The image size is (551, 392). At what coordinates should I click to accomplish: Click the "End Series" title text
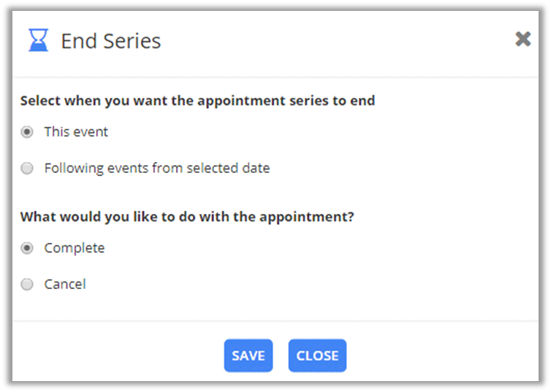click(110, 41)
